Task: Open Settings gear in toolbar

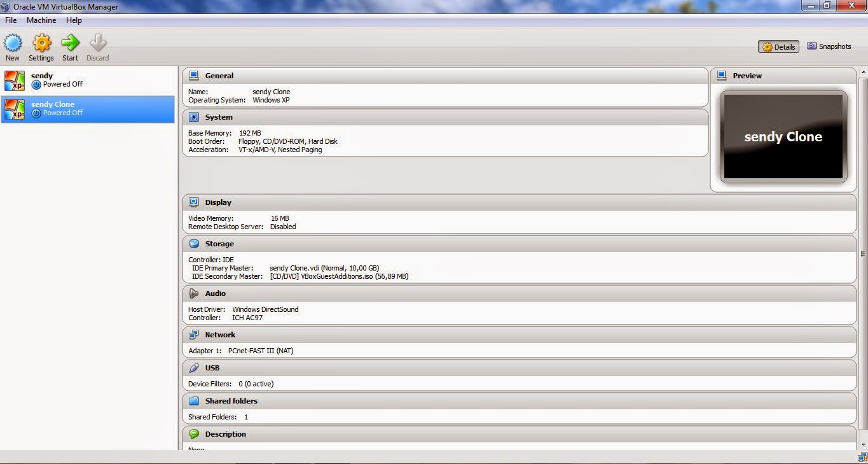Action: pyautogui.click(x=41, y=43)
